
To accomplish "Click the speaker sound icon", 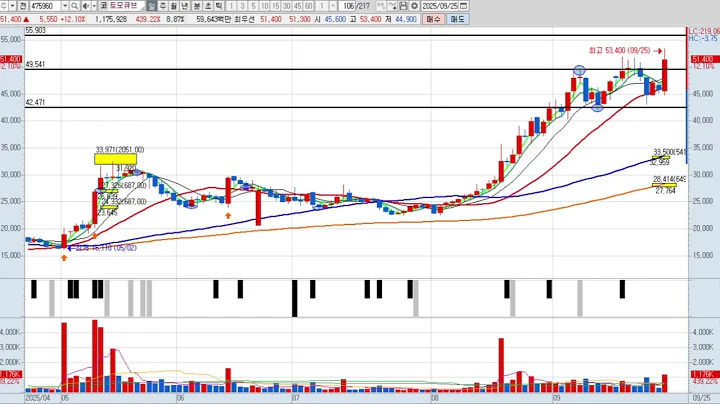I will coord(86,6).
